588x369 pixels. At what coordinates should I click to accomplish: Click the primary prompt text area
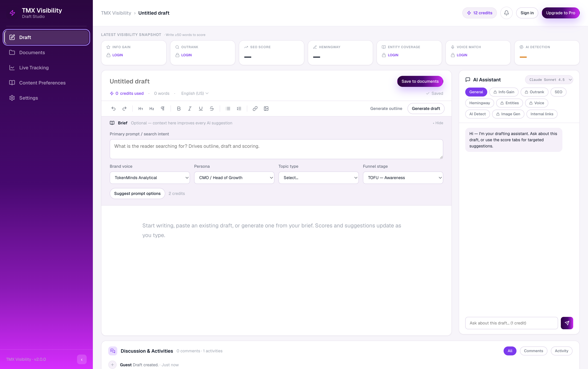tap(276, 149)
